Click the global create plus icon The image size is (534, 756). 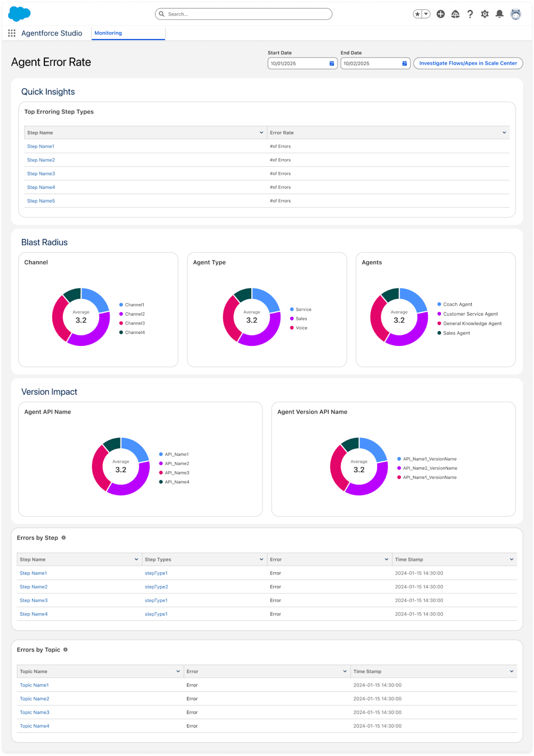pyautogui.click(x=441, y=14)
